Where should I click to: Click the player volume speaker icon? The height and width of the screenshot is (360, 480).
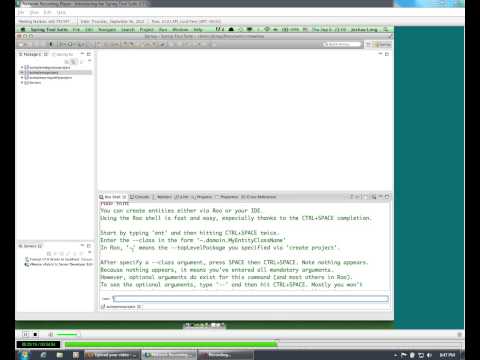(x=51, y=334)
